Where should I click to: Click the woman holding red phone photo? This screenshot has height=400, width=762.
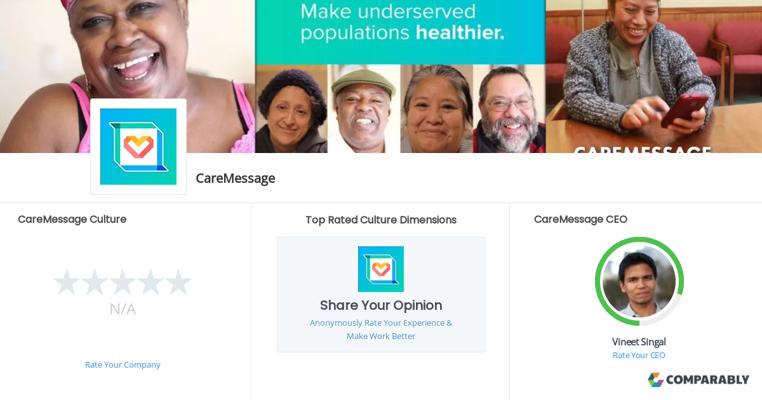(x=654, y=76)
